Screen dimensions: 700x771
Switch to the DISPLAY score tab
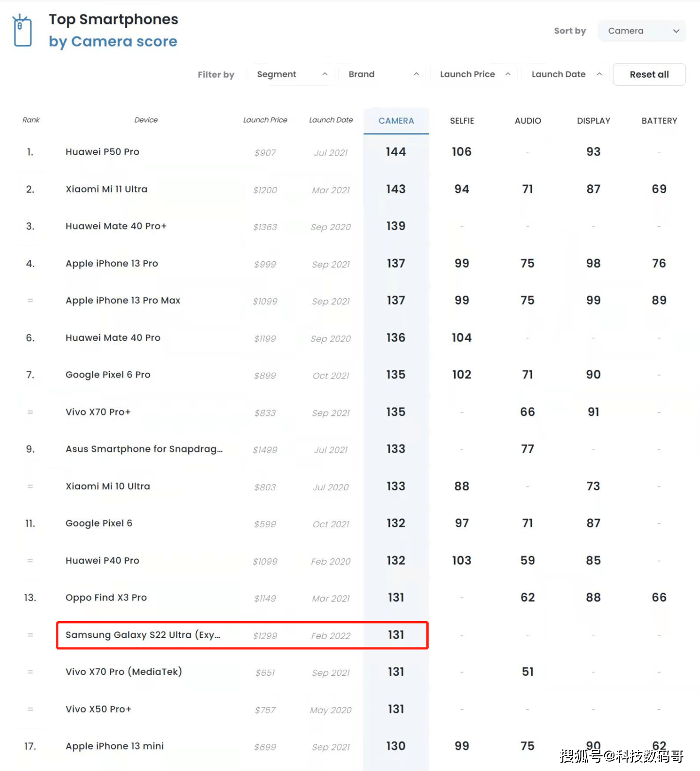tap(593, 121)
